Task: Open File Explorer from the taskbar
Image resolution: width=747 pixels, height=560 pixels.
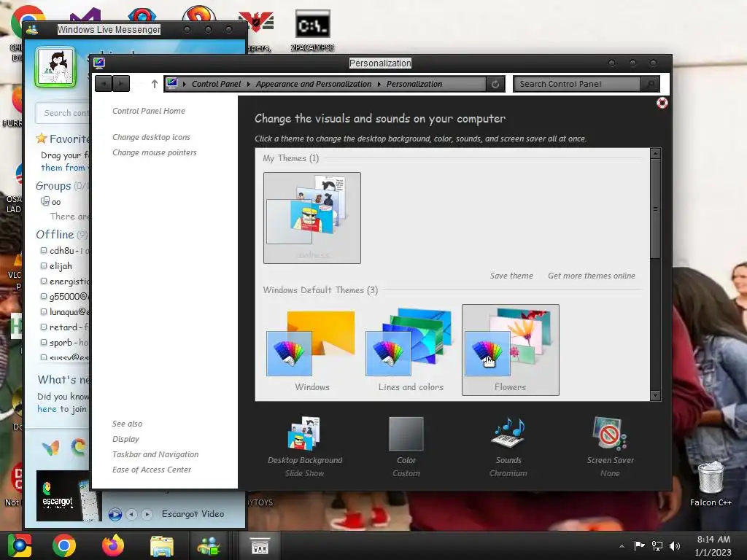Action: pos(162,545)
